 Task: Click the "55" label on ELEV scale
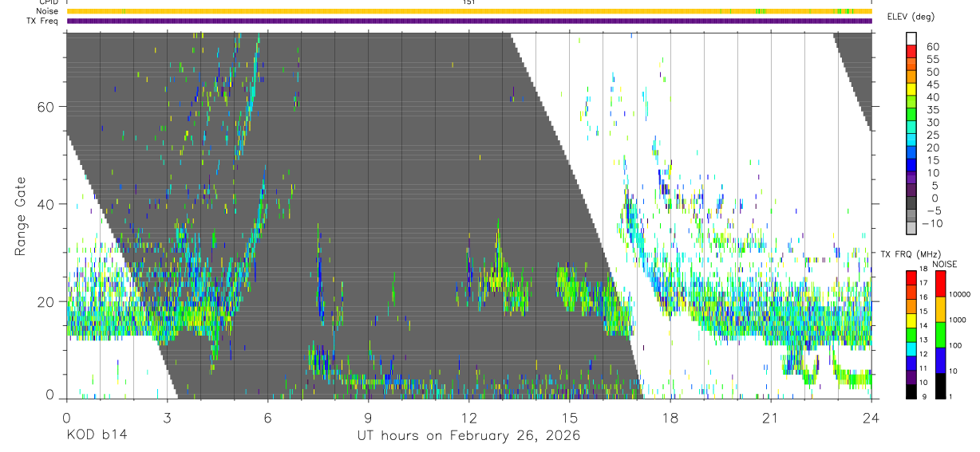point(933,59)
